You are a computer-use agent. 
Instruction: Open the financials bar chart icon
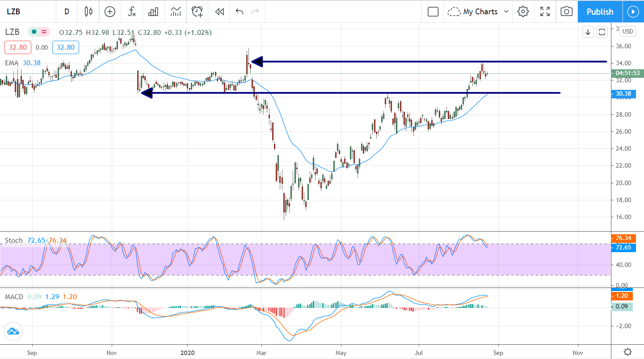pyautogui.click(x=153, y=12)
